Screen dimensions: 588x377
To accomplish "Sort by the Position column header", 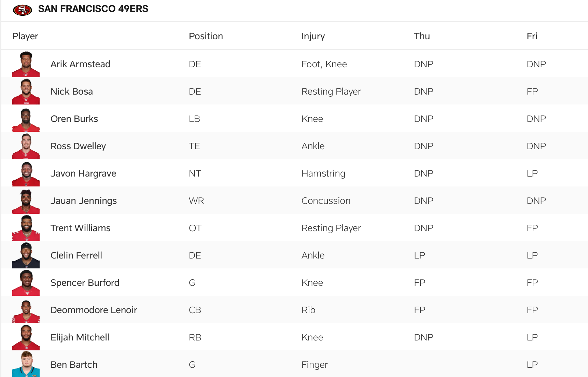I will click(206, 36).
